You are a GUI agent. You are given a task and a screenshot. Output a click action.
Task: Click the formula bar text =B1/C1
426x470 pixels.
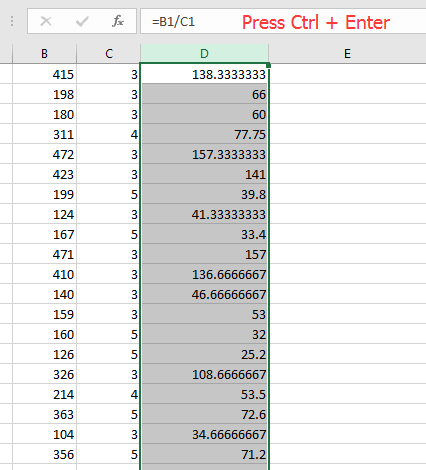173,22
